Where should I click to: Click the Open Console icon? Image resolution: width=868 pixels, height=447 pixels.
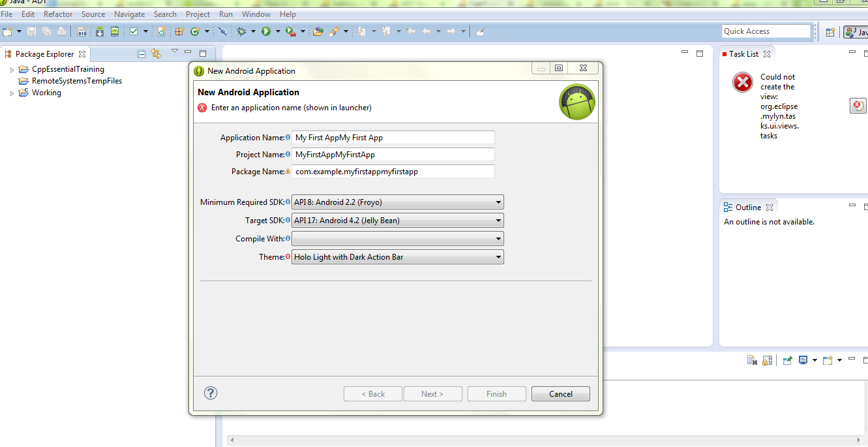pyautogui.click(x=828, y=360)
